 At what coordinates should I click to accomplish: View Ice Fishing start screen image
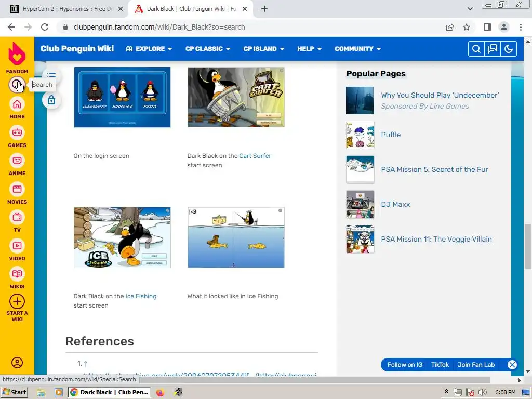[122, 237]
